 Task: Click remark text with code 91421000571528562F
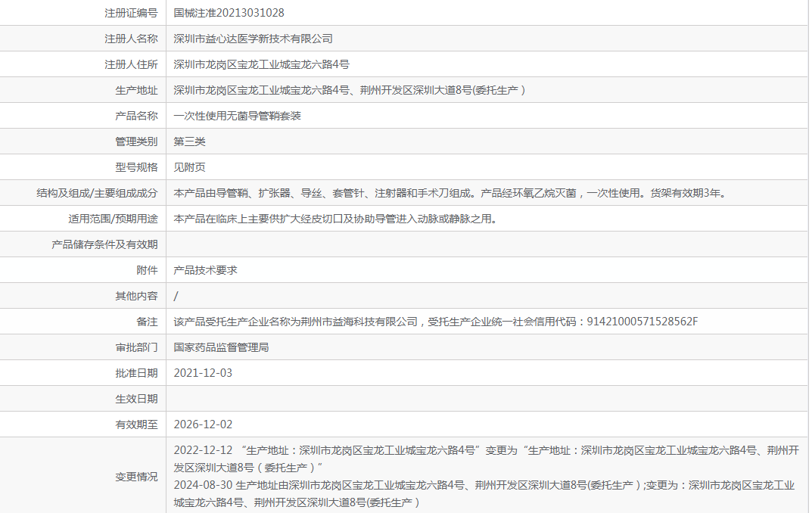tap(436, 322)
